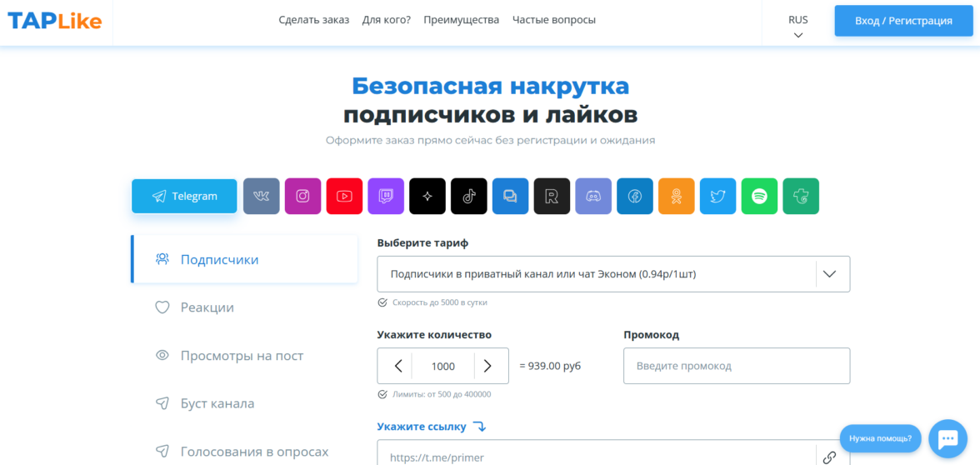Go to Сделать заказ in the top menu
980x465 pixels.
313,20
